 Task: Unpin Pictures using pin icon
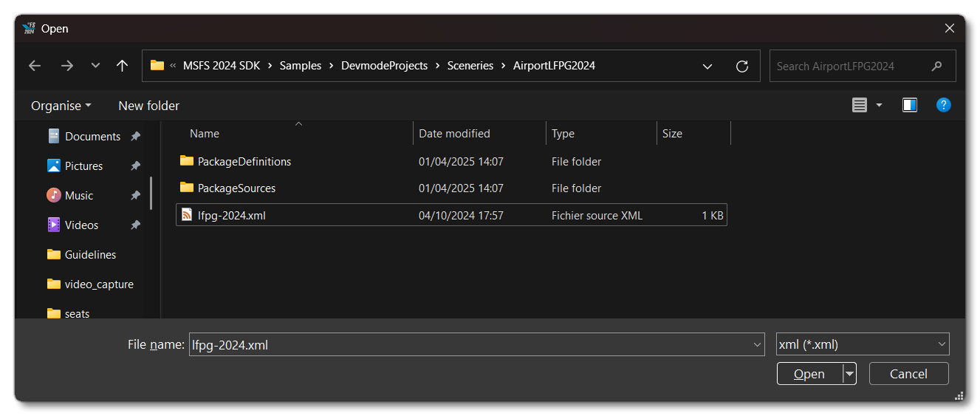(x=135, y=166)
